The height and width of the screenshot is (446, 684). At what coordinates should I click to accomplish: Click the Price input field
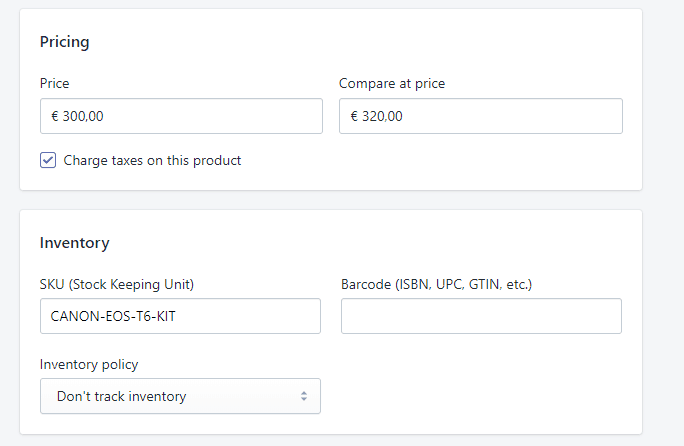[x=181, y=116]
